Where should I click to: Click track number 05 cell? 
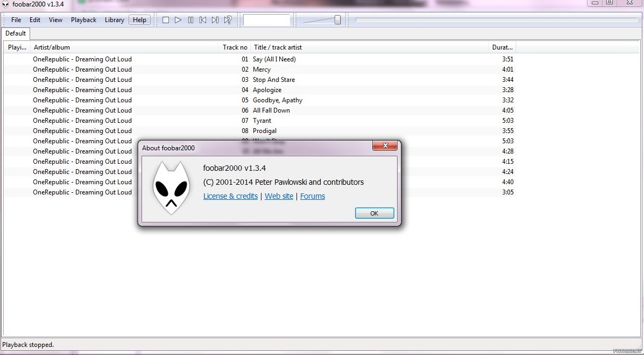pos(245,100)
